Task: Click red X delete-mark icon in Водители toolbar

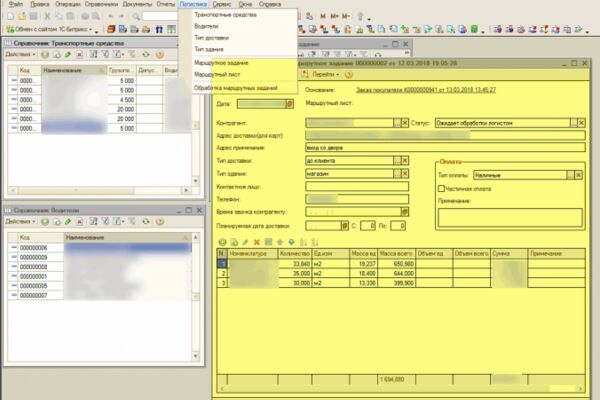Action: click(x=80, y=222)
